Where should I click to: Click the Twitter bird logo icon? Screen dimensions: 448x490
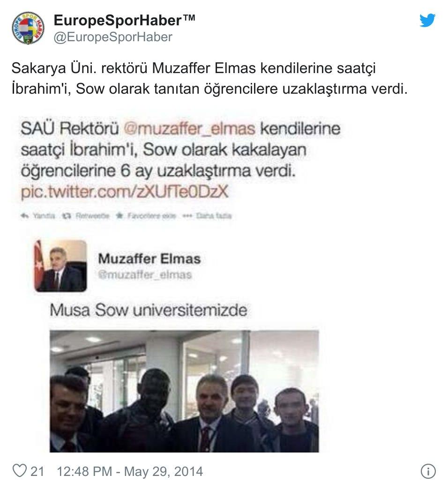coord(427,20)
